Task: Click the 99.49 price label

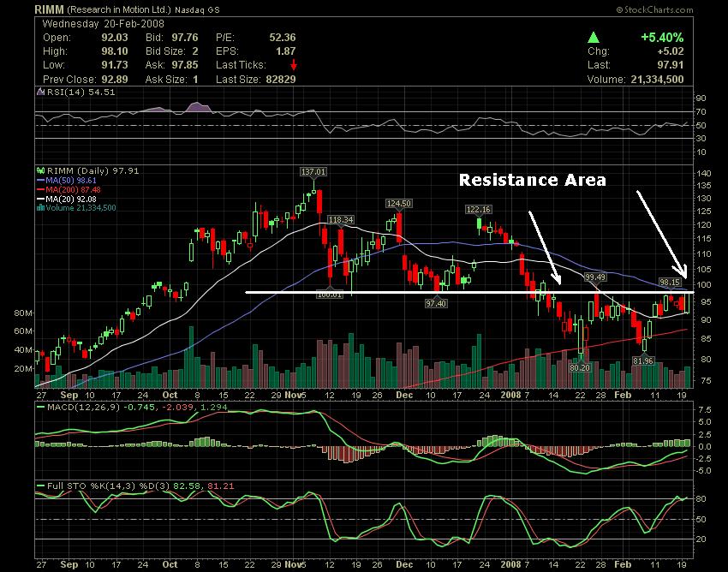Action: pyautogui.click(x=594, y=277)
